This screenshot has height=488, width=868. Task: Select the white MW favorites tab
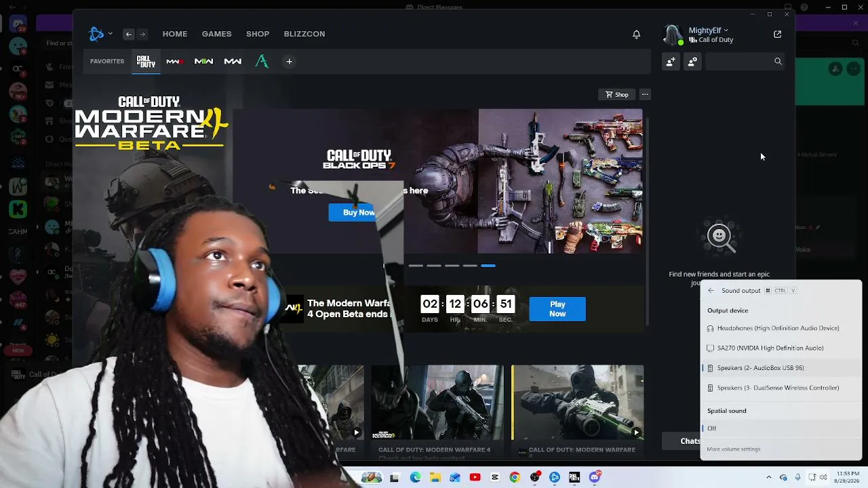click(233, 62)
